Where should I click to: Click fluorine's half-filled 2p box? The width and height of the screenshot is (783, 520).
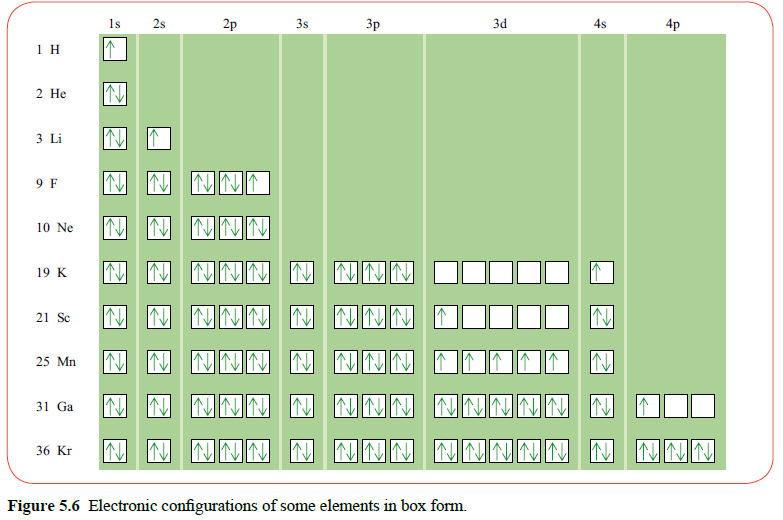(x=258, y=183)
